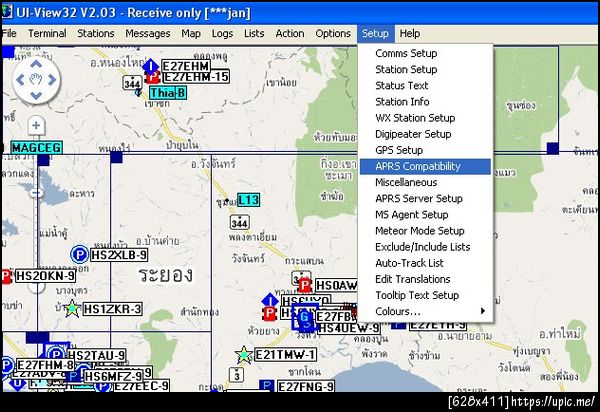Click the blue G station icon
The height and width of the screenshot is (412, 600).
[x=305, y=317]
